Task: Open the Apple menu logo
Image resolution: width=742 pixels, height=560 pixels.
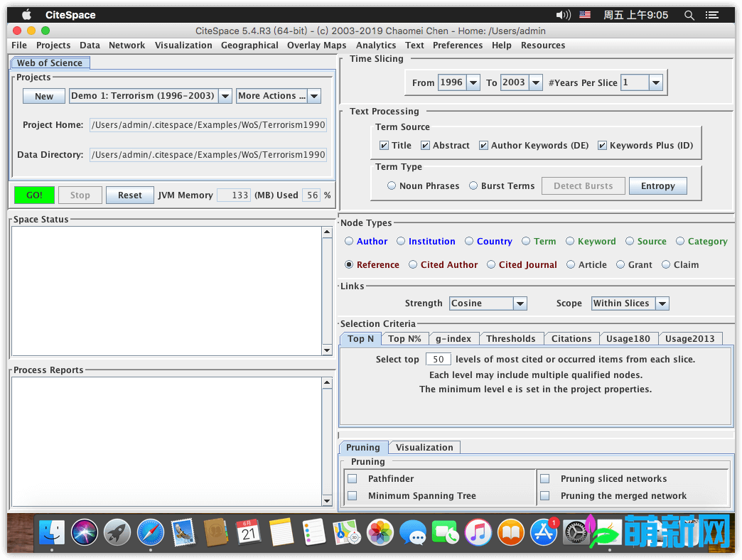Action: [26, 15]
